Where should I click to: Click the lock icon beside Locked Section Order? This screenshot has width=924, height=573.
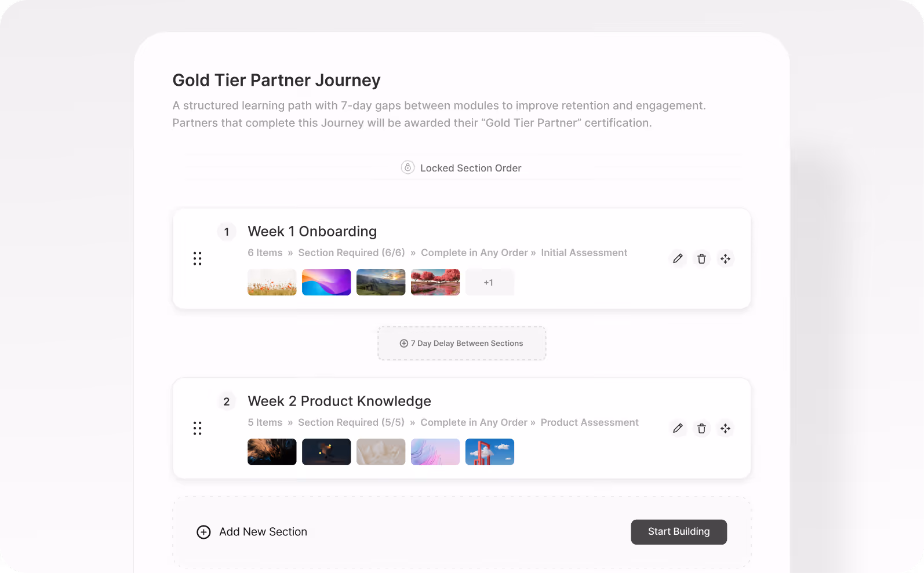(x=408, y=167)
